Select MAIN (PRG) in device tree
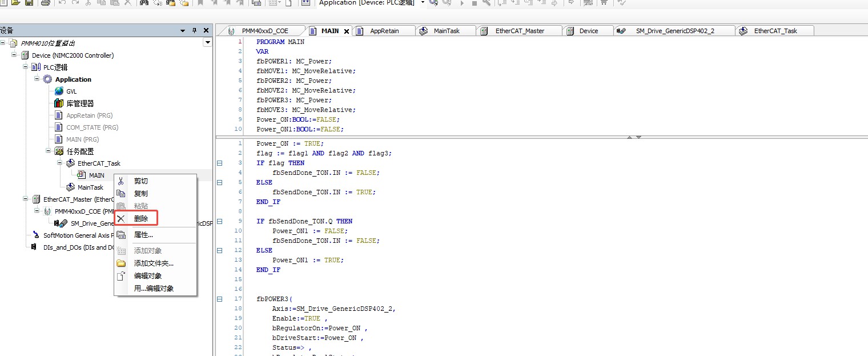This screenshot has height=356, width=868. [82, 139]
